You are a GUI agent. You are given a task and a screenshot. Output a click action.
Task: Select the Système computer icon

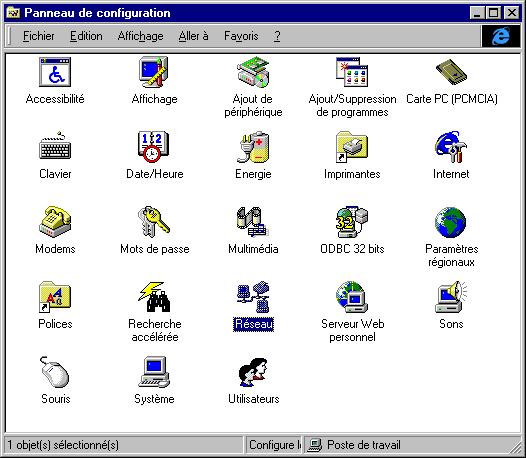154,372
